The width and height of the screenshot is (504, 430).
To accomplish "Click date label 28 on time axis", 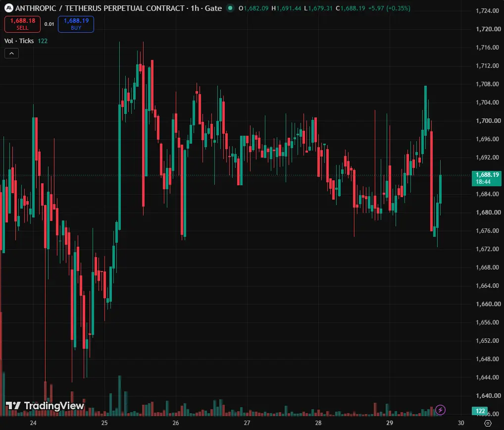I will click(x=318, y=423).
